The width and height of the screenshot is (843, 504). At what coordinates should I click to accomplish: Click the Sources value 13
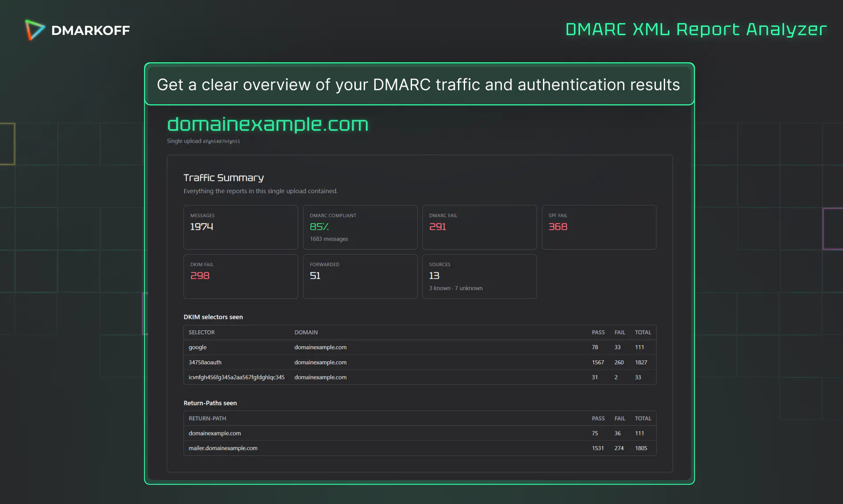coord(434,276)
